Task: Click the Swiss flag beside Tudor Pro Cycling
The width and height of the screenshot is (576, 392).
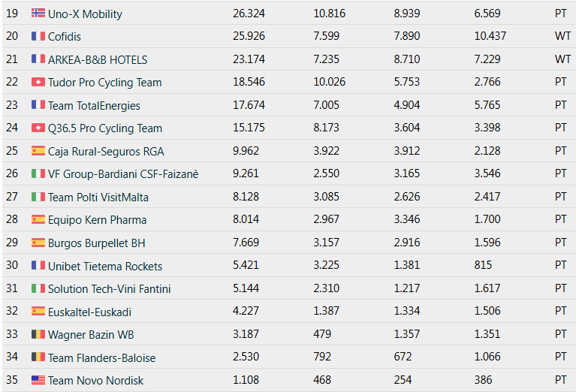Action: (x=38, y=82)
